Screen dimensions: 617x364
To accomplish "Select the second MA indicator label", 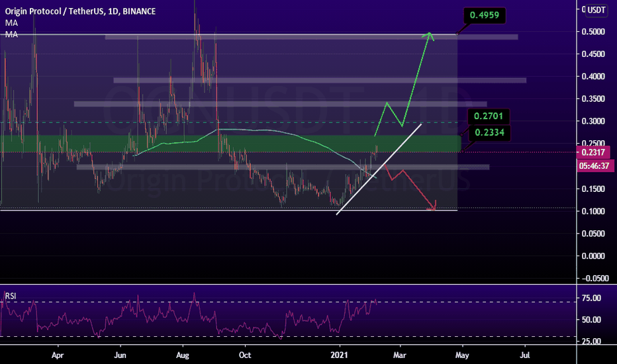I will [11, 34].
